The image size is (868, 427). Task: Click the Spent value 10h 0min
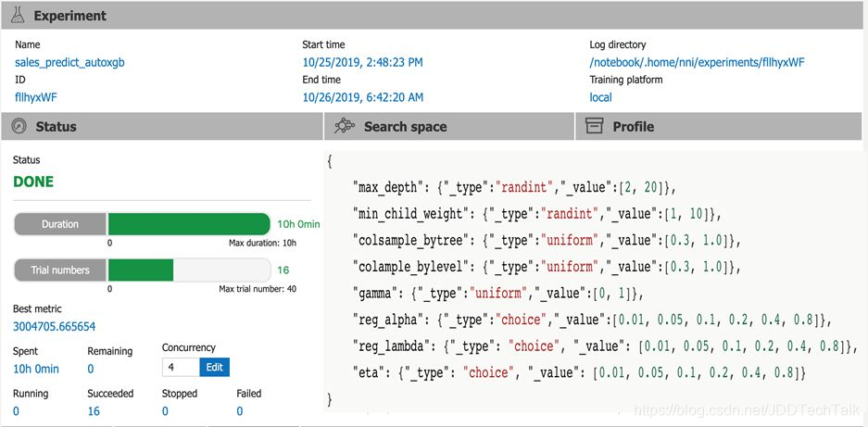point(36,369)
